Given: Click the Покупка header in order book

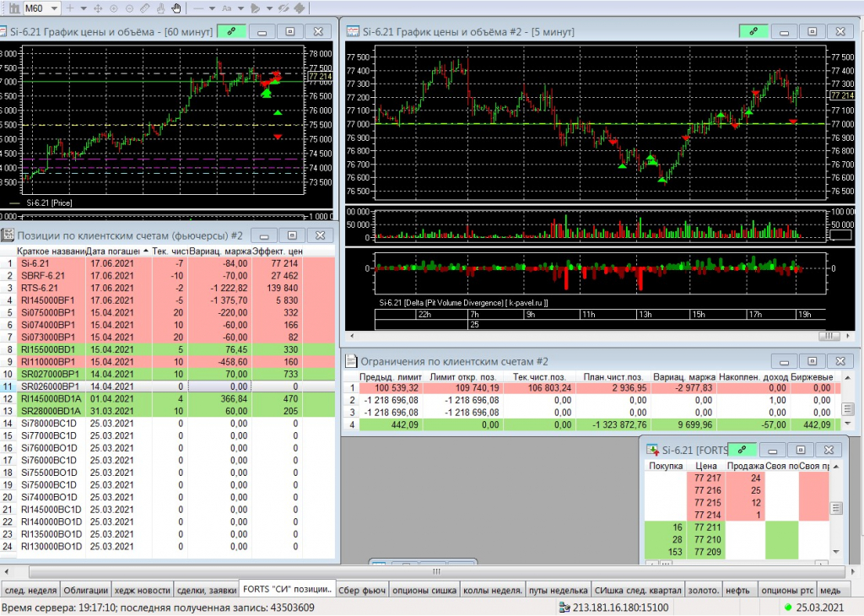Looking at the screenshot, I should [x=666, y=466].
